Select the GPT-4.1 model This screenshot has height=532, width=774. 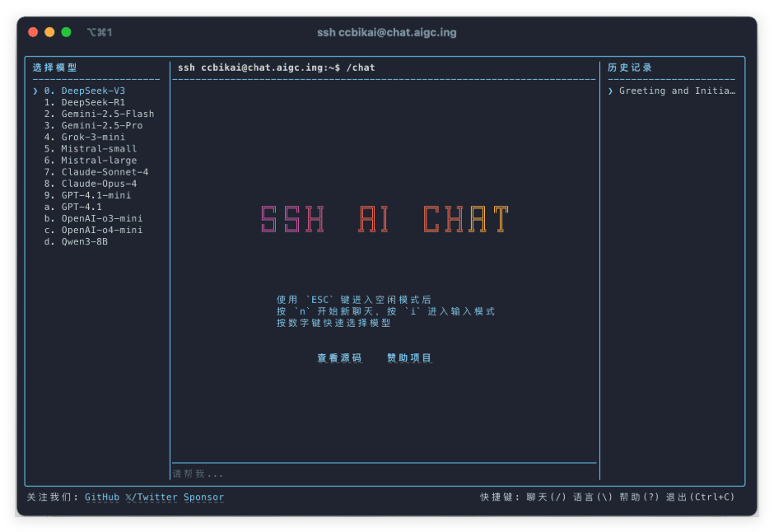76,206
